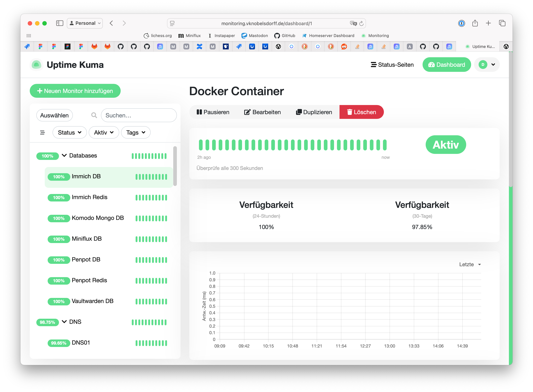Open the Status-Seiten menu item
The width and height of the screenshot is (533, 392).
click(x=392, y=65)
